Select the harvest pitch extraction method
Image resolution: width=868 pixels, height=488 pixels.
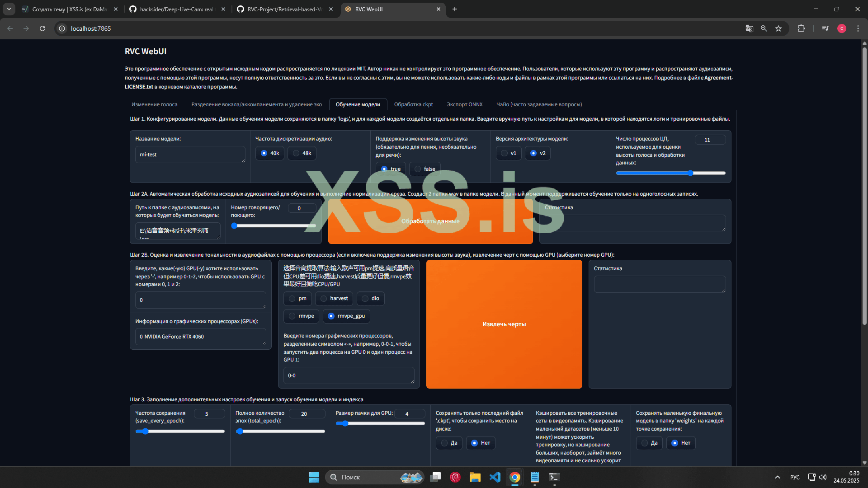point(324,299)
